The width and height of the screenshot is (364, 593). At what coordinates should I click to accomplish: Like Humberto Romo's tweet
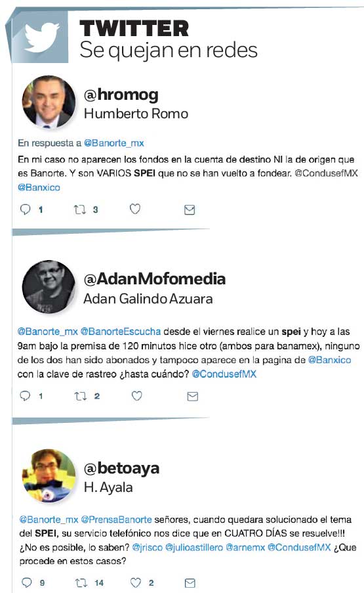[135, 209]
